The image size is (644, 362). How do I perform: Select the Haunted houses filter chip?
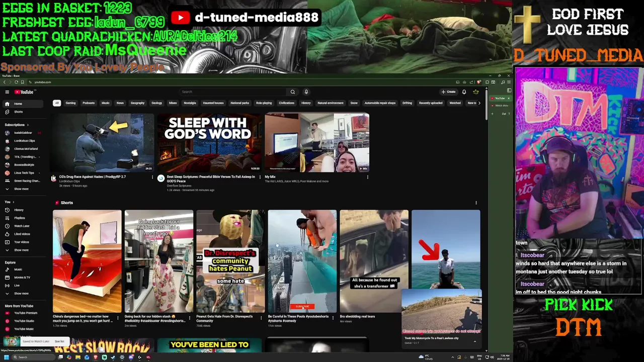click(x=213, y=103)
